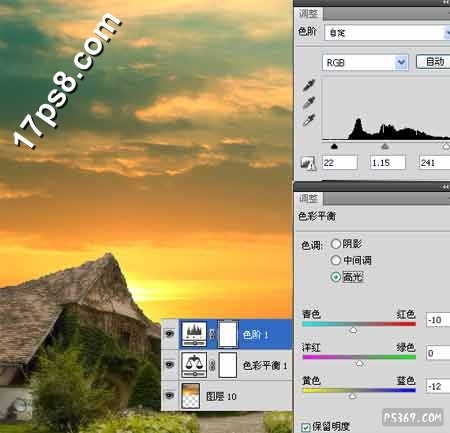Viewport: 450px width, 433px height.
Task: Select the 图层 10 layer name
Action: click(221, 396)
